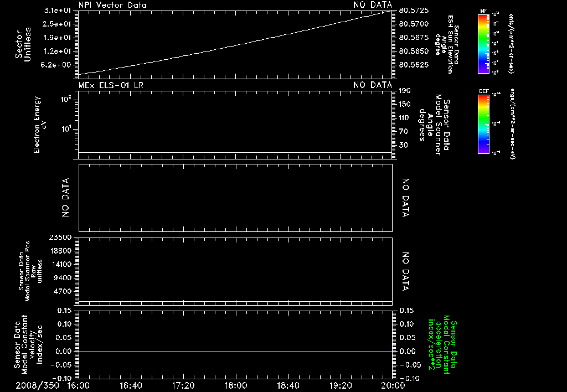Select the "Electron Energy eV" axis label
The width and height of the screenshot is (567, 392).
point(39,125)
